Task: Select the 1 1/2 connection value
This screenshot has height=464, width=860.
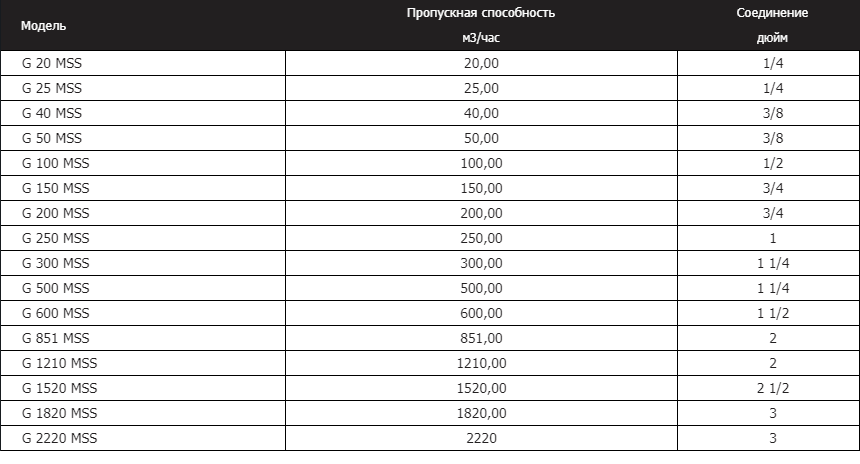Action: pos(773,313)
